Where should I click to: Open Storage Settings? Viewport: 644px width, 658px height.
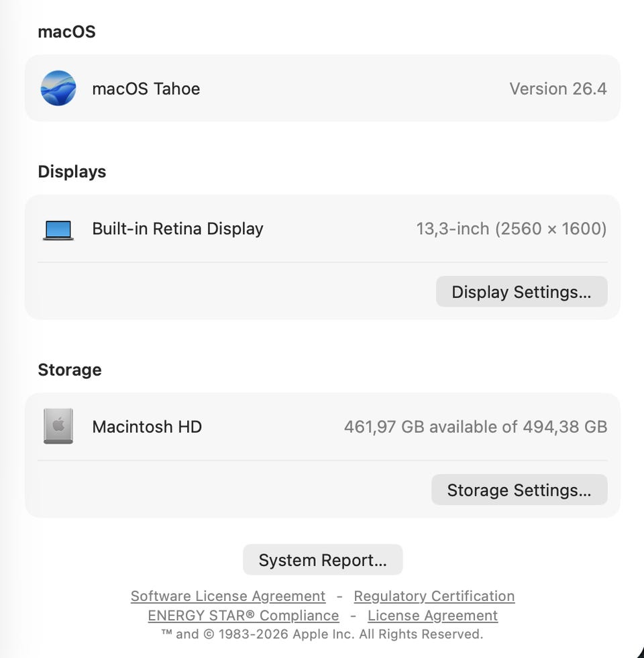click(x=519, y=490)
